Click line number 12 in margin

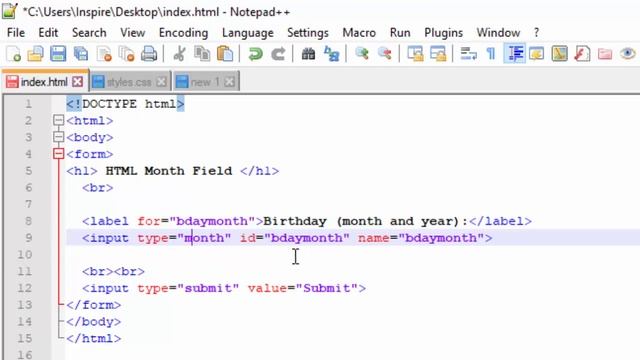(x=24, y=288)
